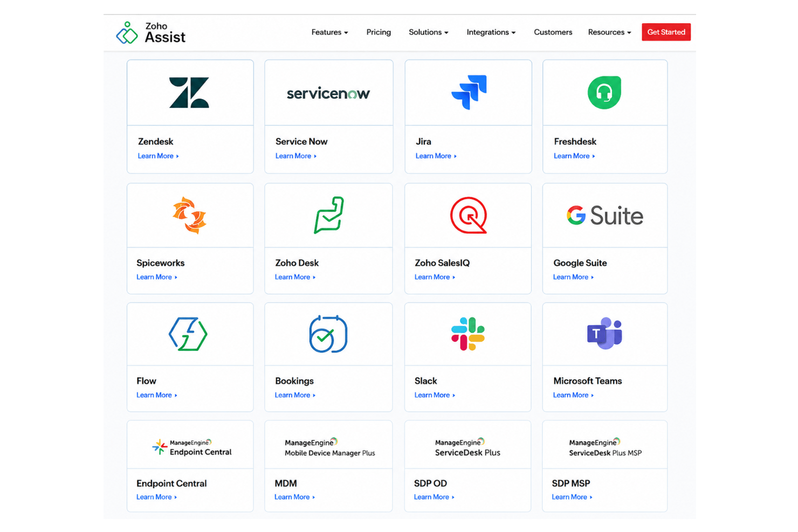Viewport: 798px width, 532px height.
Task: Click Learn More under Bookings
Action: pyautogui.click(x=295, y=395)
